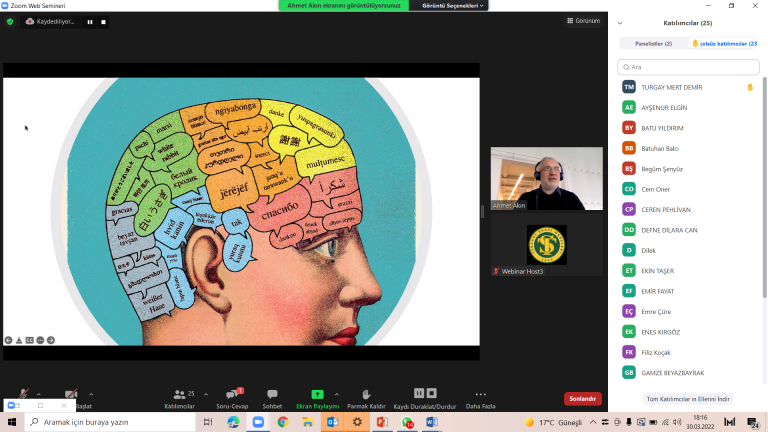Click the red Sonlandır end button
The image size is (768, 432).
(582, 399)
